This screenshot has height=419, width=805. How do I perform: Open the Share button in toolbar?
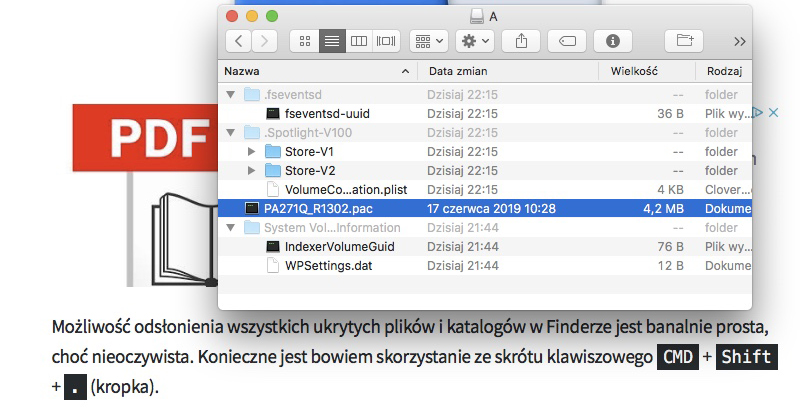click(x=520, y=41)
